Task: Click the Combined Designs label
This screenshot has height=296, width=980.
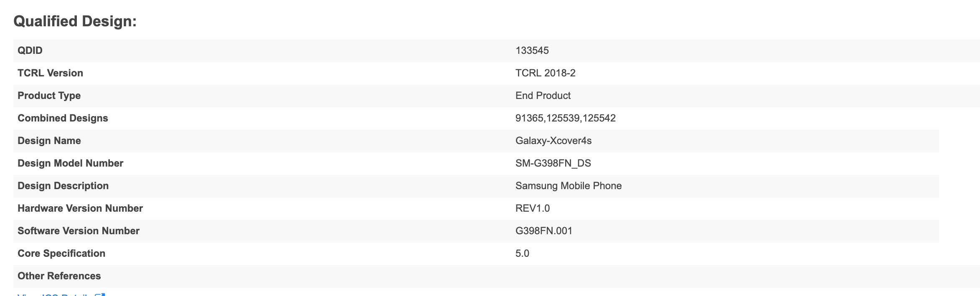Action: pos(63,118)
